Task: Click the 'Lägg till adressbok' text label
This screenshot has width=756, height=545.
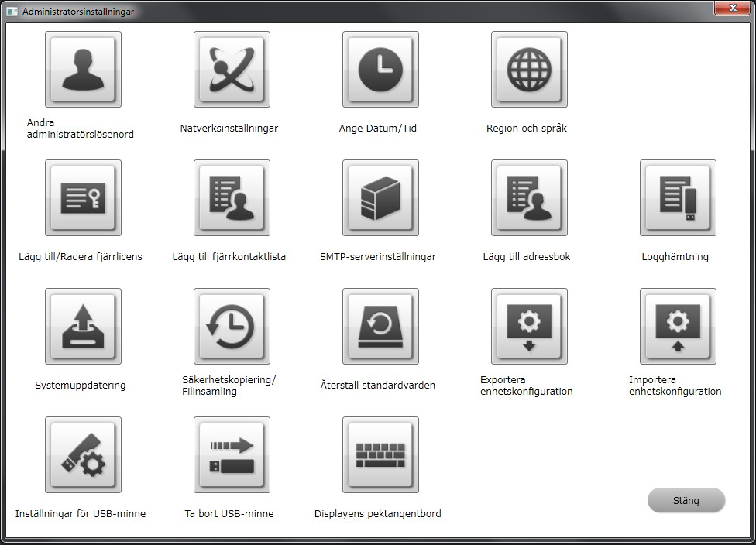Action: 527,257
